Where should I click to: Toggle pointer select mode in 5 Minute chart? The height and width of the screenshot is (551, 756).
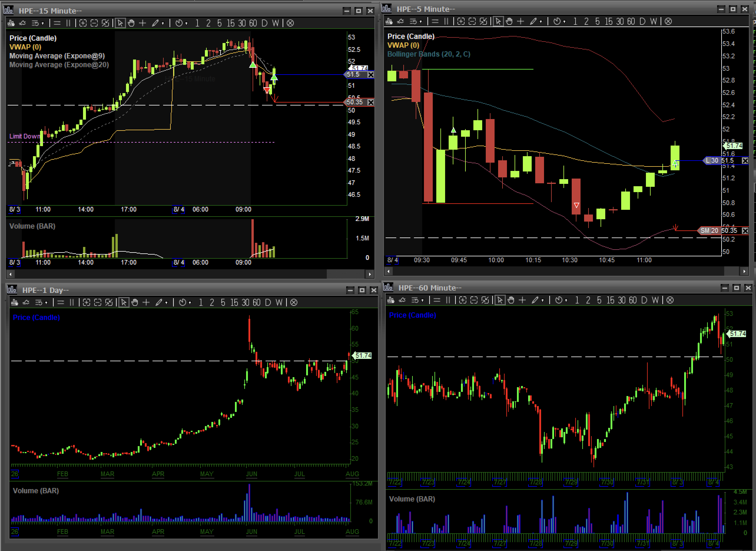coord(498,21)
